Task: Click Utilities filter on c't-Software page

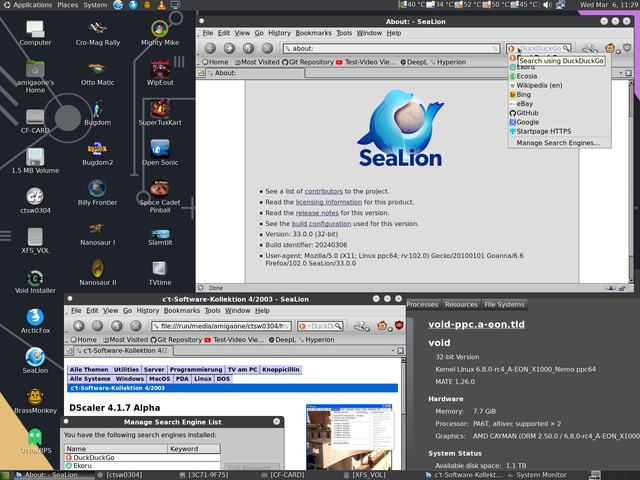Action: 126,369
